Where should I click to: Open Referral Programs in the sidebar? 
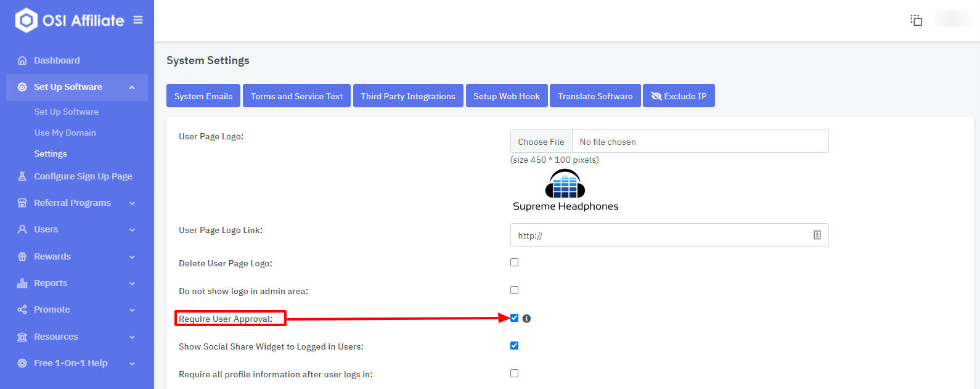pos(72,203)
